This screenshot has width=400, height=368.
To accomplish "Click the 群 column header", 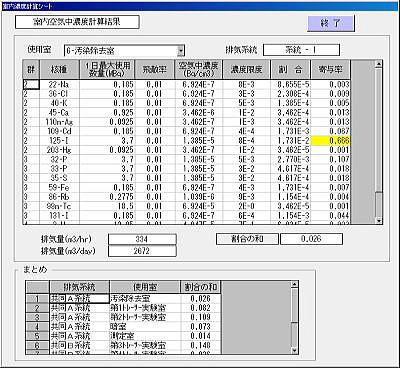I will (x=31, y=69).
